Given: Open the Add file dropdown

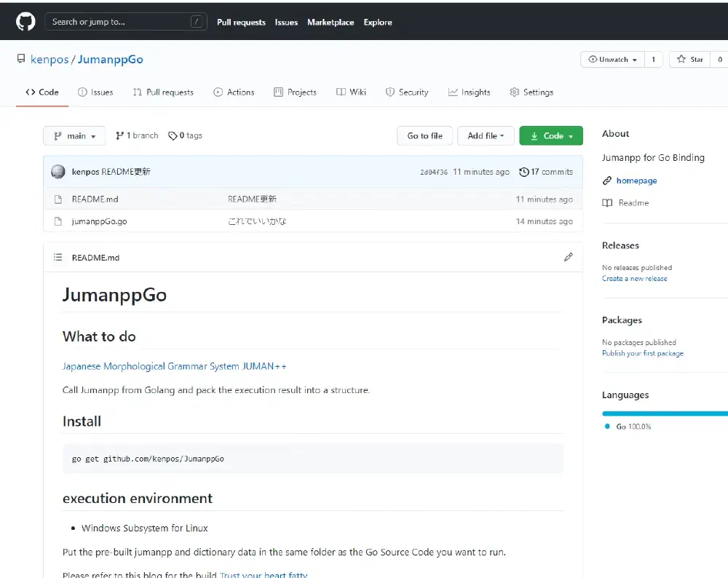Looking at the screenshot, I should coord(486,135).
